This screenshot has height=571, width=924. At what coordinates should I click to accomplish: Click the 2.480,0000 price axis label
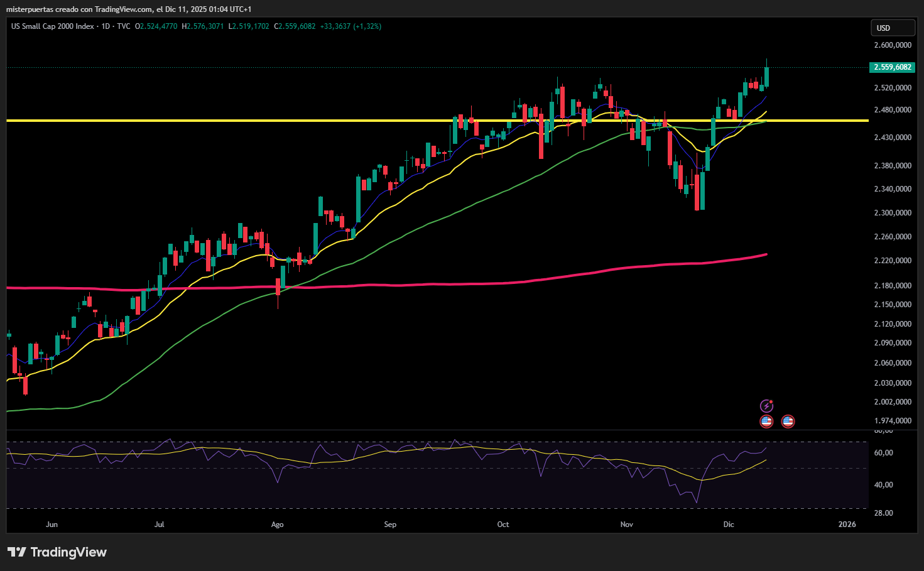pos(893,110)
